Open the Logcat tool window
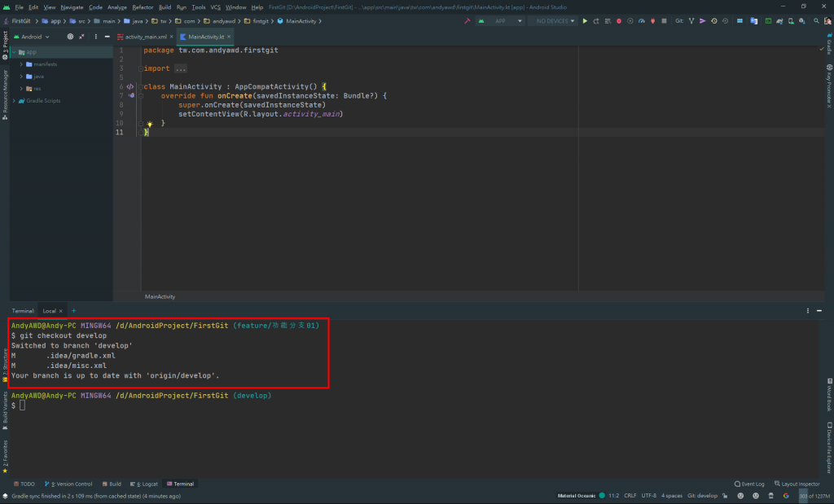Screen dimensions: 834x504 pyautogui.click(x=144, y=484)
